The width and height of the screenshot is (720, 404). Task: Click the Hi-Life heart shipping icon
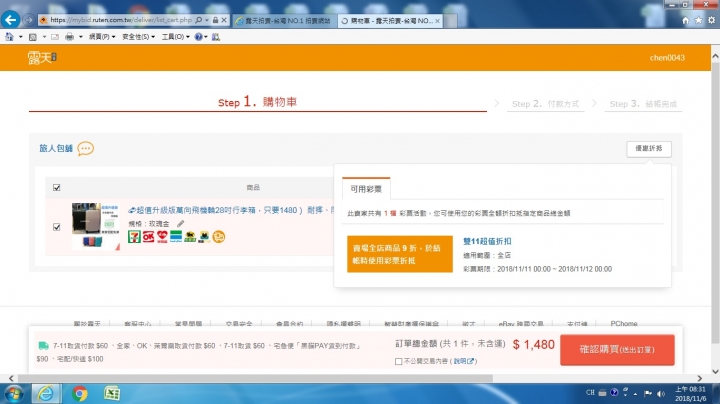click(x=162, y=236)
